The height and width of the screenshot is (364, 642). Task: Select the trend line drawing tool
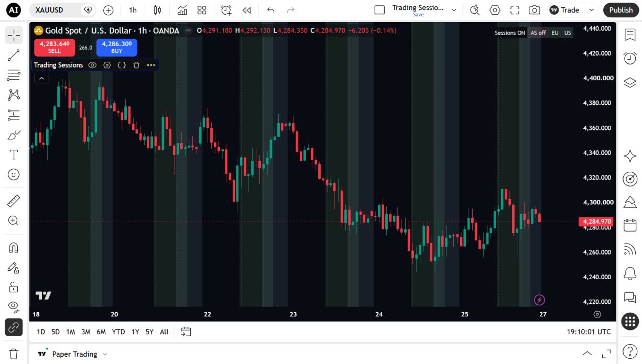point(14,55)
